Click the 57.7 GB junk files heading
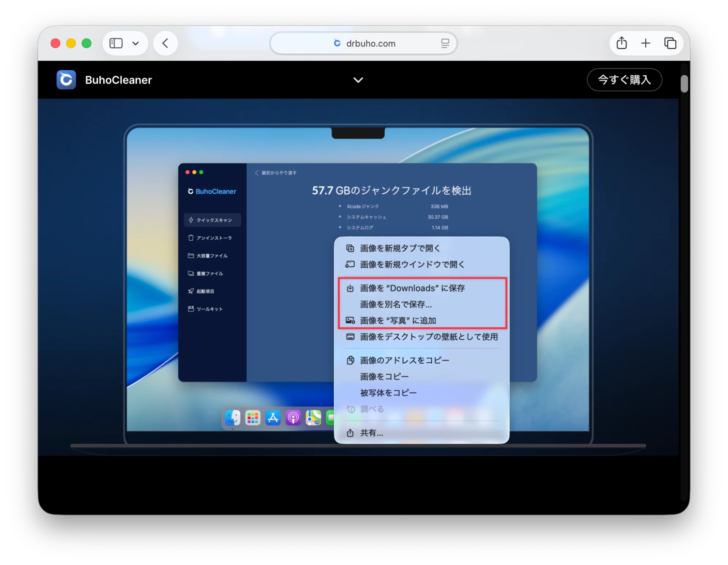The image size is (728, 565). coord(391,190)
